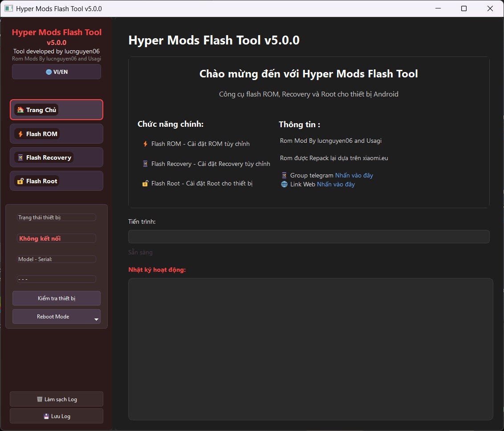Click the house icon on Trang Chủ

[20, 109]
